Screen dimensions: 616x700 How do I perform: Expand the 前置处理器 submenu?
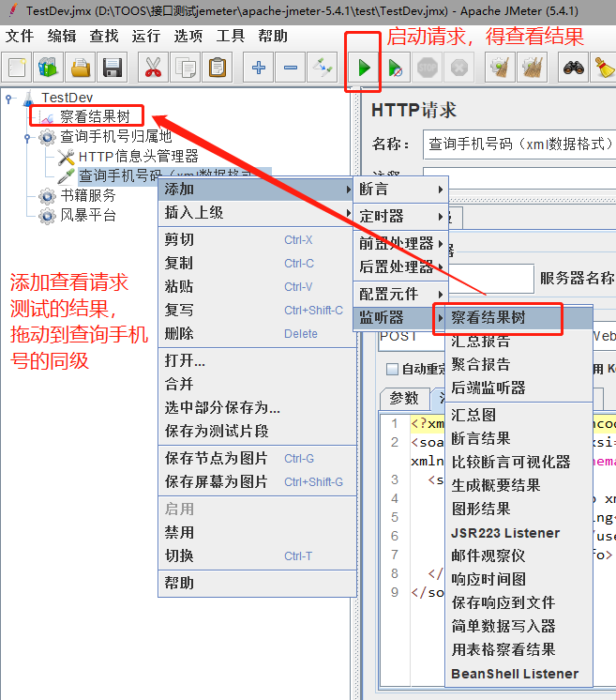tap(401, 243)
